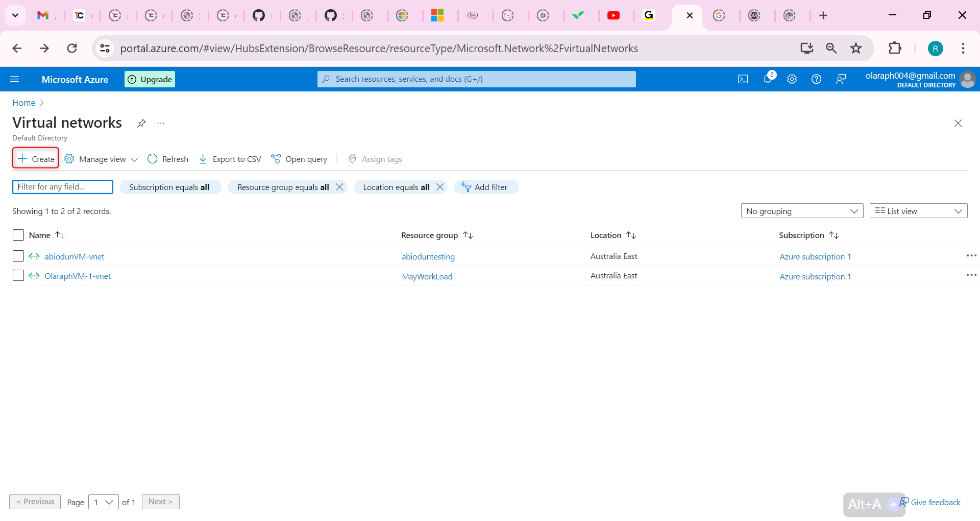Open Chrome's three-dot menu
The height and width of the screenshot is (521, 980).
click(963, 48)
